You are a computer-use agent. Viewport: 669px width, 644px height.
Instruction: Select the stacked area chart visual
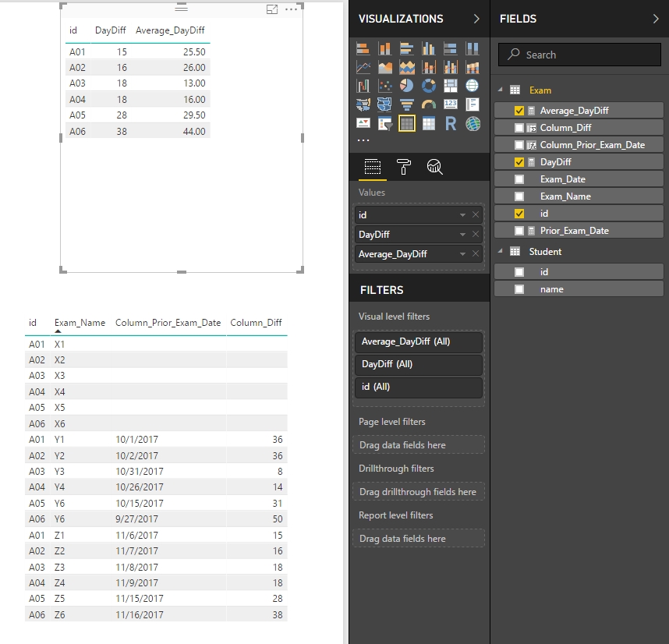pos(406,67)
